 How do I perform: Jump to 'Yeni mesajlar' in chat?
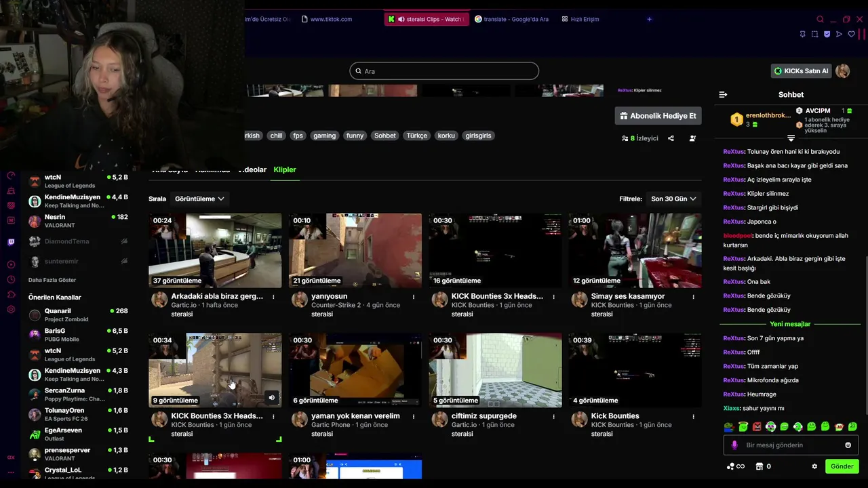coord(790,324)
